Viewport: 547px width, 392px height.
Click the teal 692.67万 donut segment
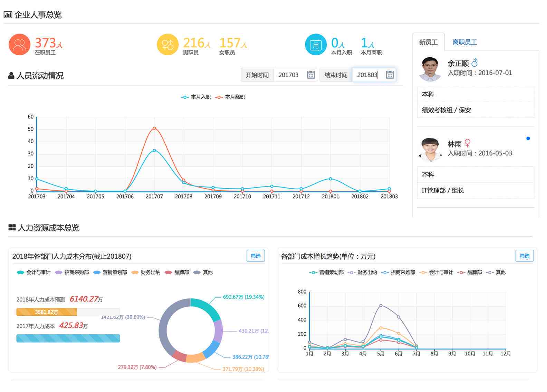[208, 307]
